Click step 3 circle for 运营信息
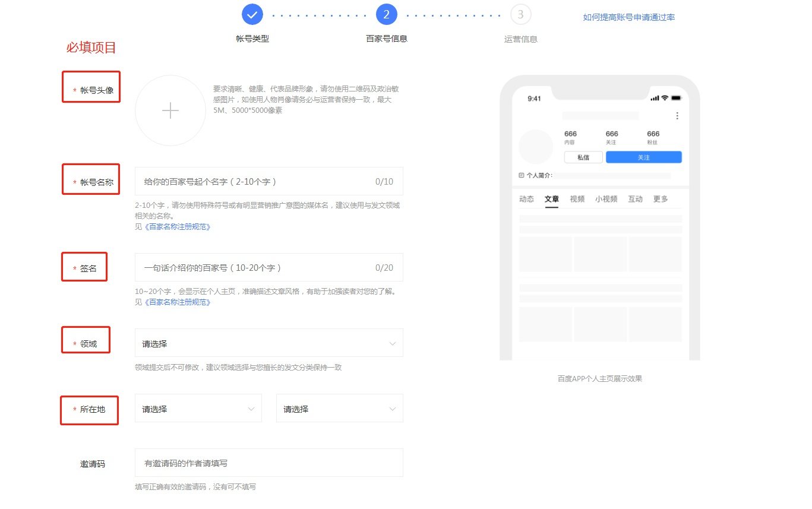812x509 pixels. [520, 14]
